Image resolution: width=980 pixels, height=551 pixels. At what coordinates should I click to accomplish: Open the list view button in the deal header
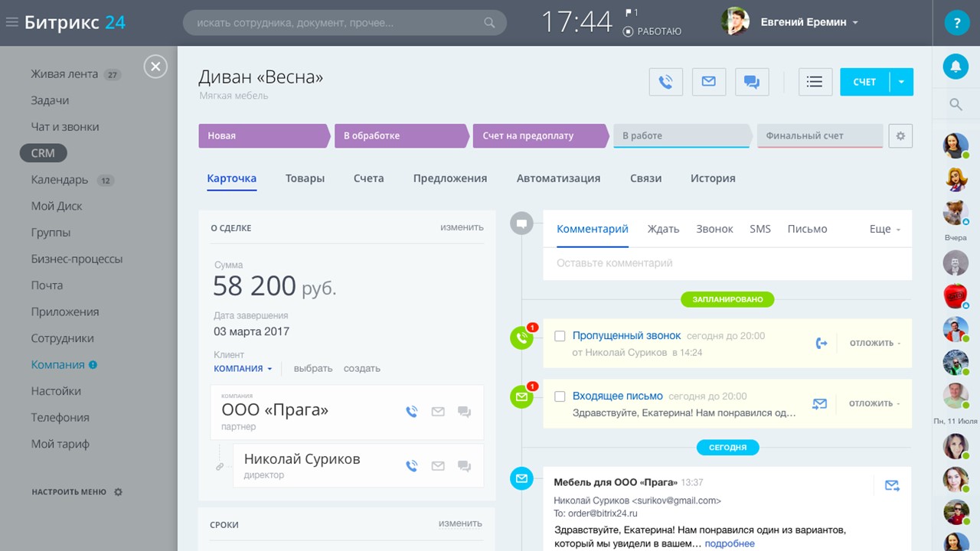click(815, 82)
